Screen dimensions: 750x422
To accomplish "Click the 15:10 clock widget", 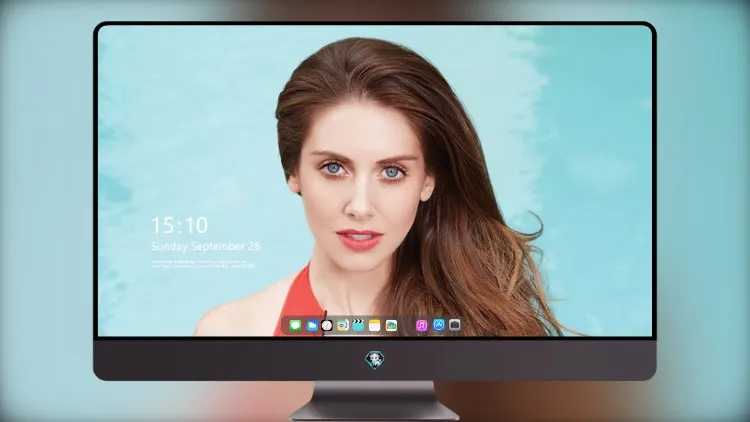I will coord(179,225).
